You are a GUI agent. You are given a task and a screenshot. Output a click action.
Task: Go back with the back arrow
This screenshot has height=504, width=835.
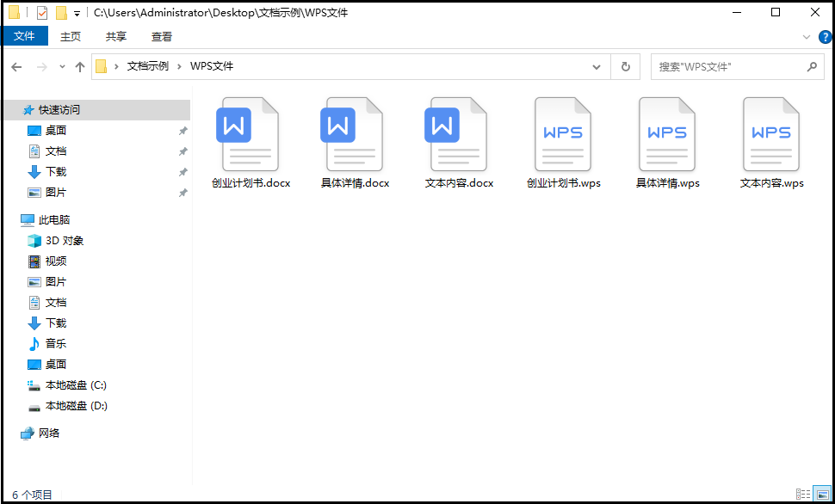[16, 66]
